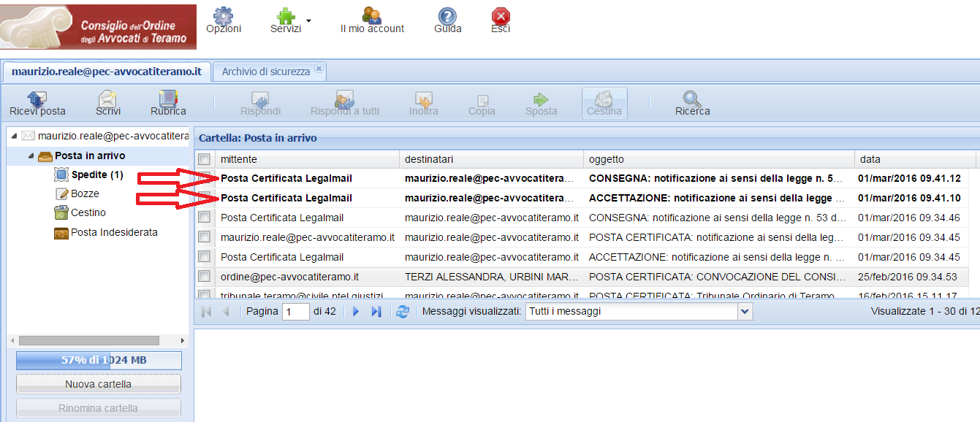Click the Ricevi posta icon

click(37, 99)
